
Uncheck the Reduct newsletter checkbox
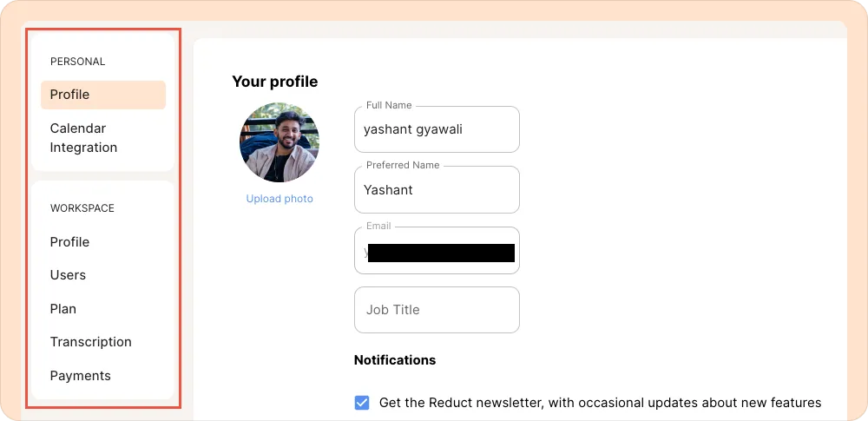click(362, 403)
